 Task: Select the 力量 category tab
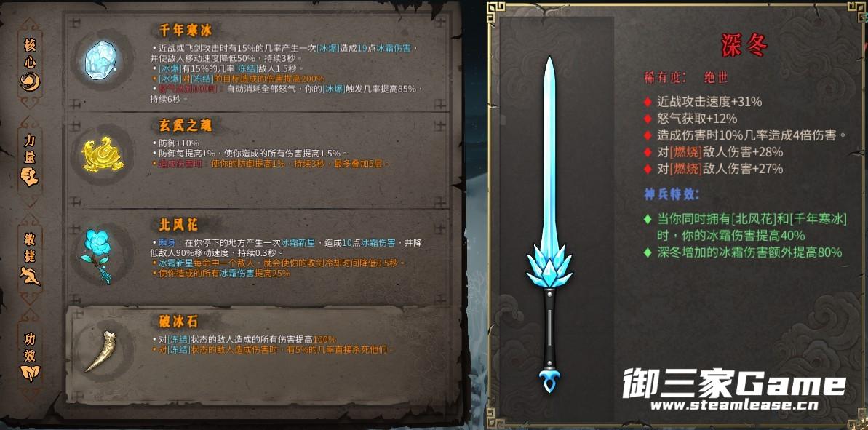30,161
